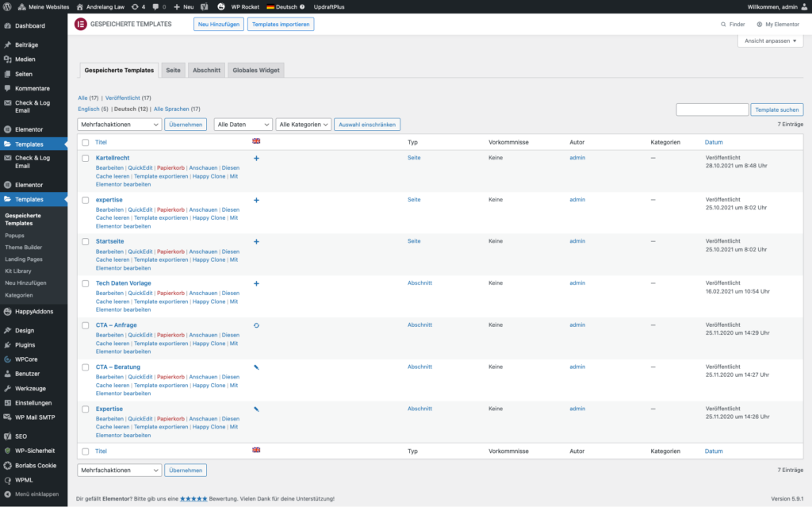
Task: Click the plus icon in Kartellrecht row
Action: (x=256, y=158)
